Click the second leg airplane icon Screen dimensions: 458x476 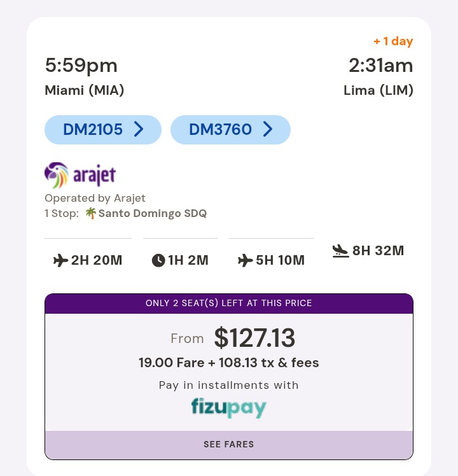(246, 260)
